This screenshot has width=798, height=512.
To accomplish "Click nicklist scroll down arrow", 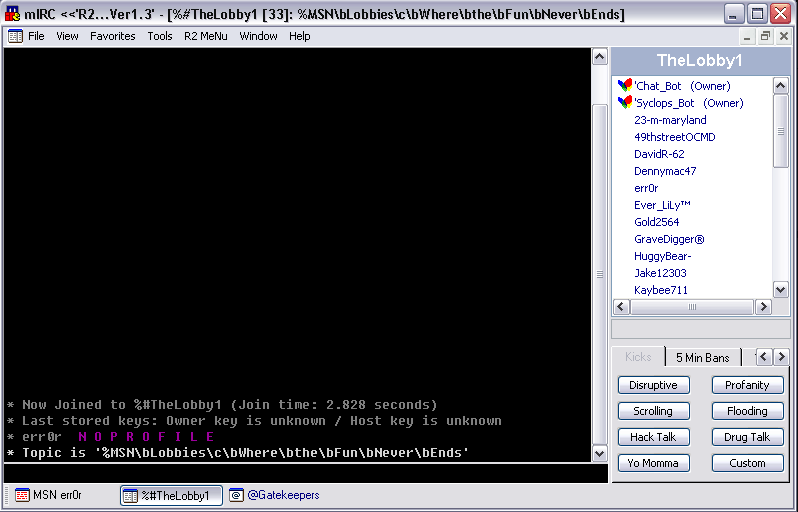I will point(781,290).
